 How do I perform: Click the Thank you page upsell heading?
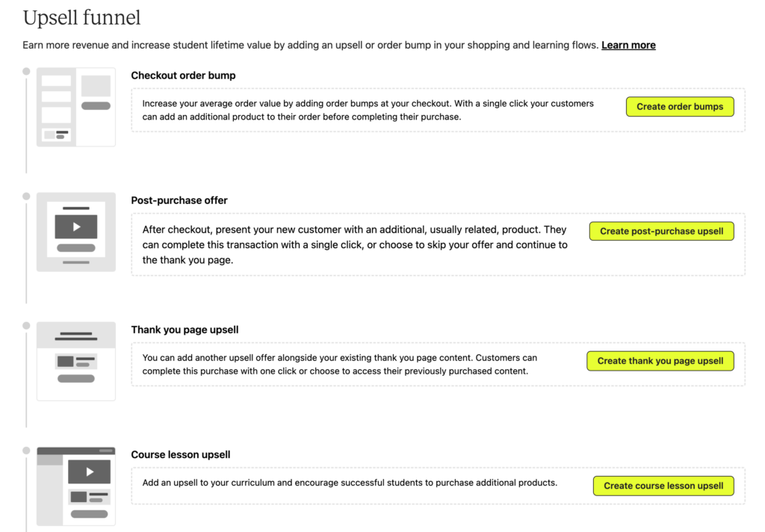click(185, 330)
